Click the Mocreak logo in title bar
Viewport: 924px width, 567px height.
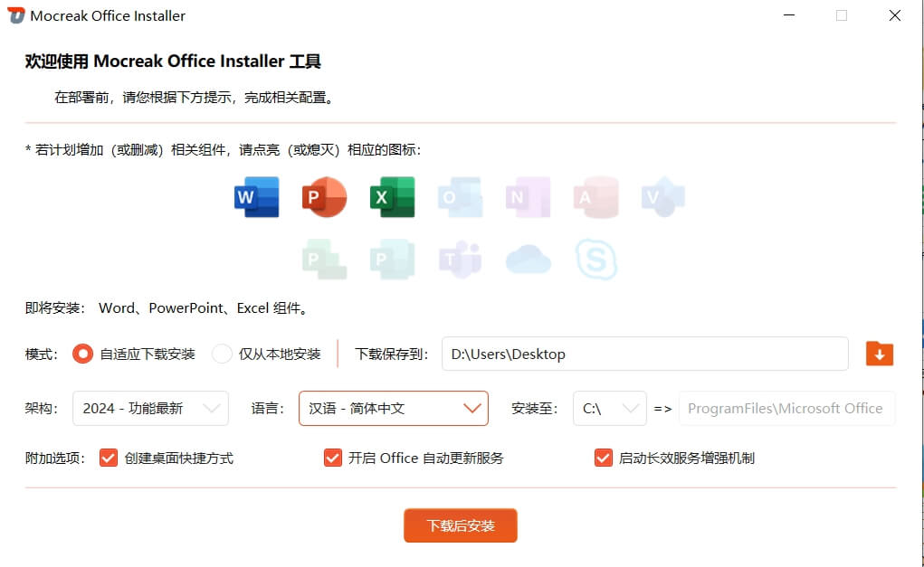pos(16,15)
